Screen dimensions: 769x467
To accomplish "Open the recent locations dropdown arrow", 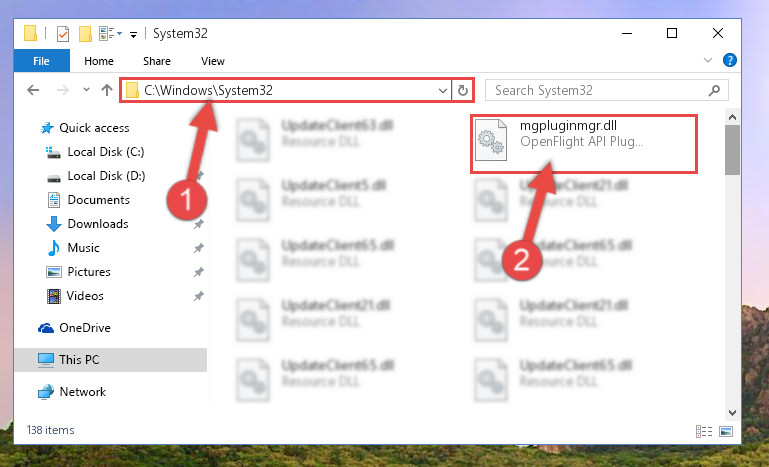I will [x=86, y=90].
